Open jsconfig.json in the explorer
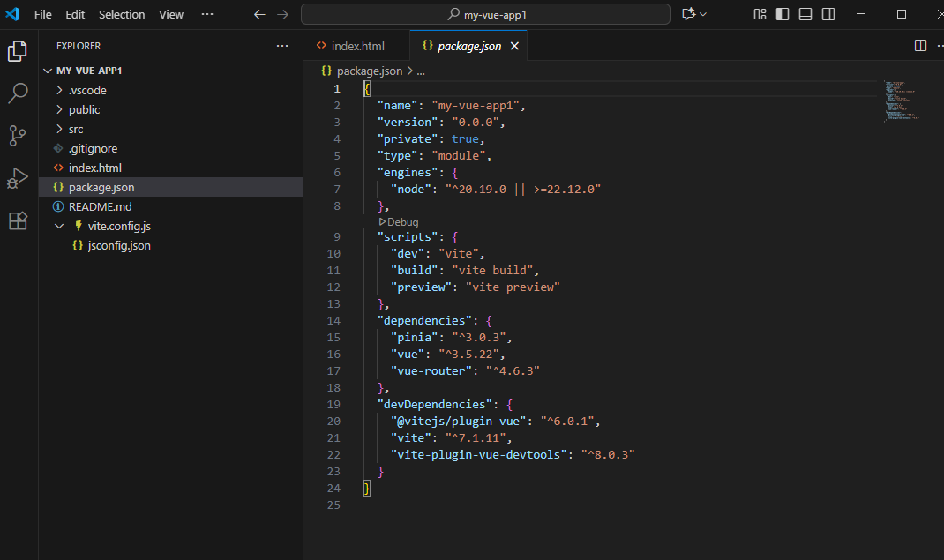 [x=171, y=245]
